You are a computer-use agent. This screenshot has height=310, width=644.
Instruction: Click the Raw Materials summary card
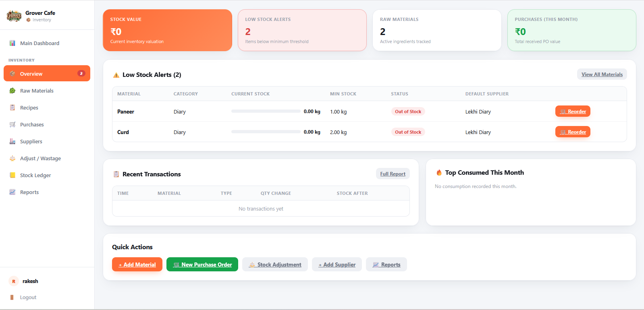[437, 30]
